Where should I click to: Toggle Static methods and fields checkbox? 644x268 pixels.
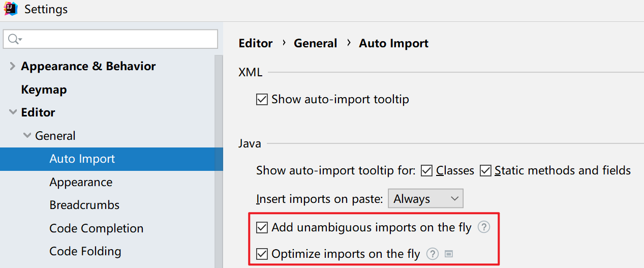[x=485, y=171]
